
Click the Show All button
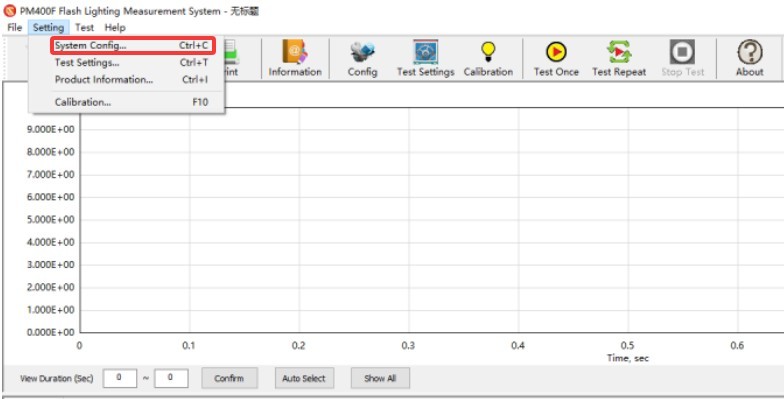click(380, 378)
